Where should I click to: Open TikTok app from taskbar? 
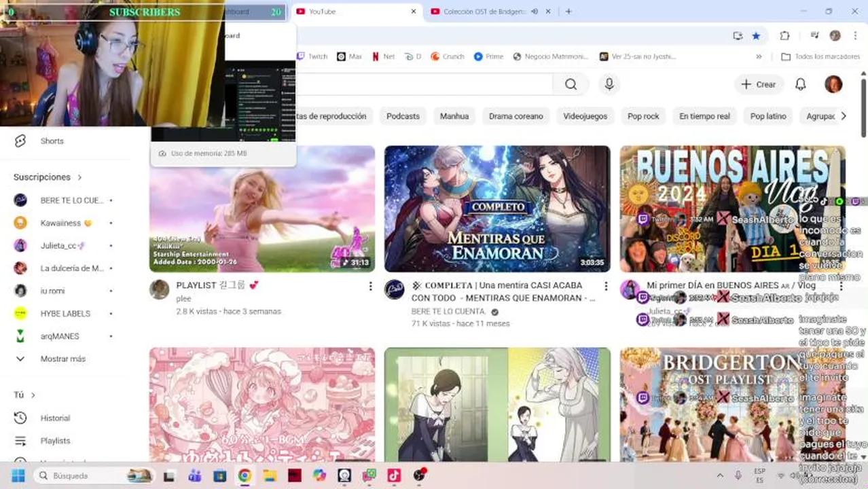(x=394, y=475)
